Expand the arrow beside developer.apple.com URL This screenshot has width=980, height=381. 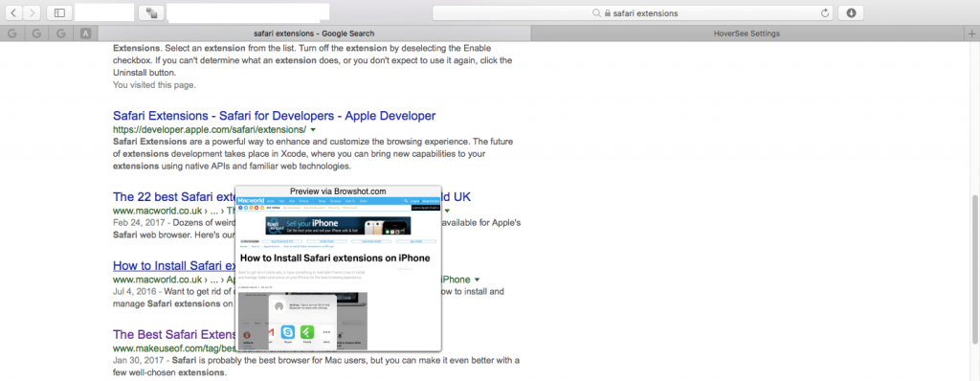click(x=313, y=130)
